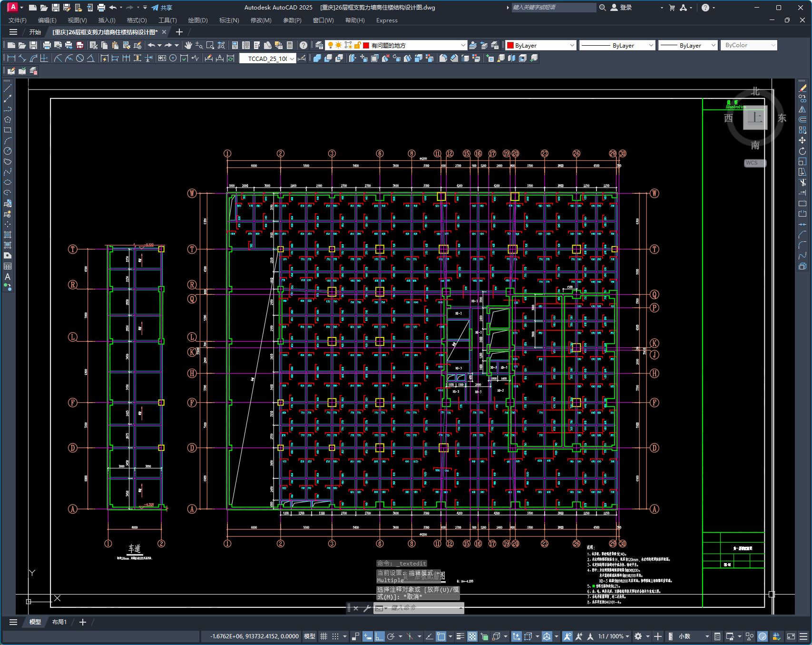Click the ViewCube 上 top face

pyautogui.click(x=755, y=118)
